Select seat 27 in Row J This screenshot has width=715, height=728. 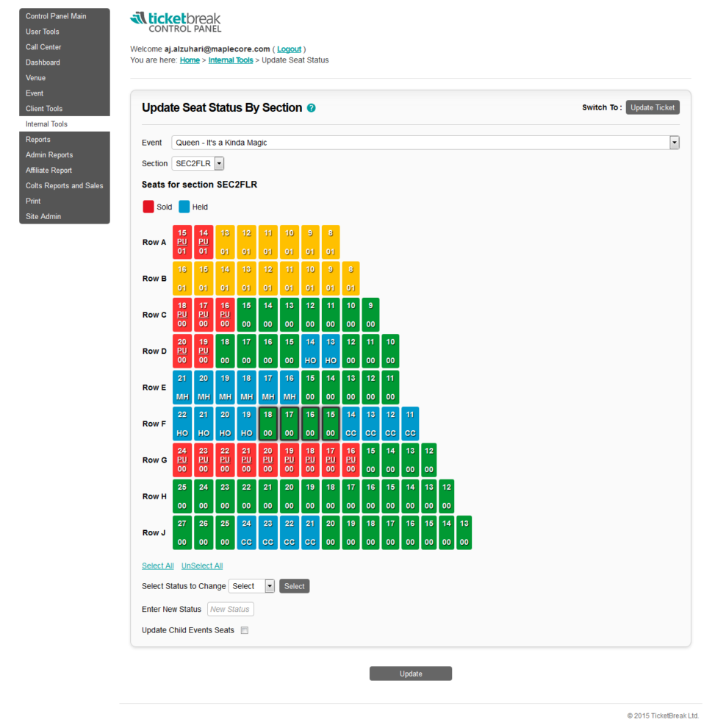(x=182, y=532)
